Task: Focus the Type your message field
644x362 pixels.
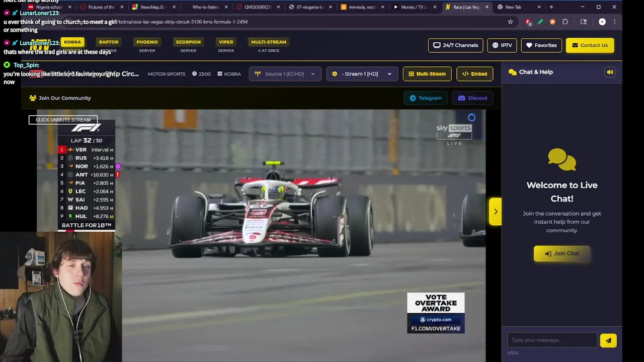Action: pyautogui.click(x=552, y=340)
